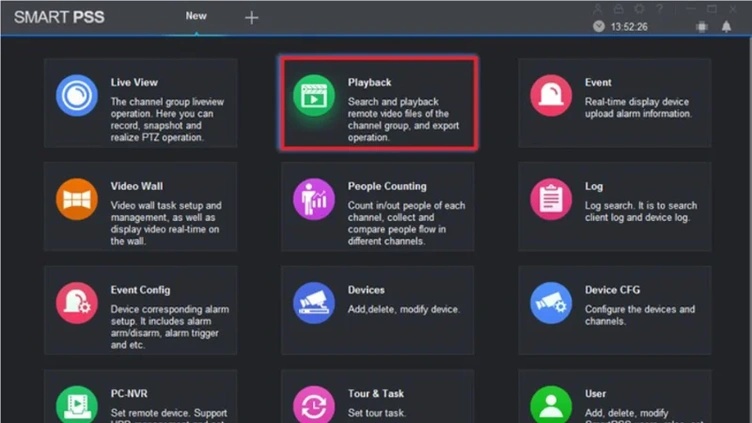
Task: Open the Live View module icon
Action: click(77, 95)
